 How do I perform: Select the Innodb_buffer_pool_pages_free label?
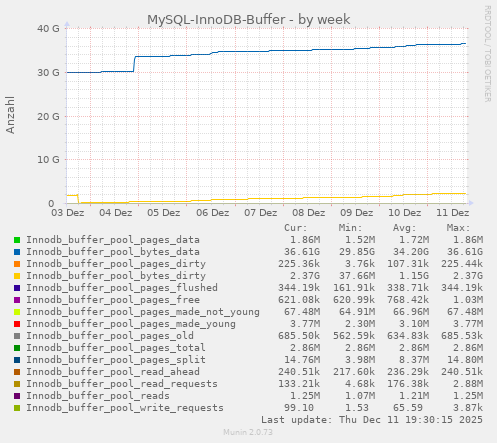(113, 300)
